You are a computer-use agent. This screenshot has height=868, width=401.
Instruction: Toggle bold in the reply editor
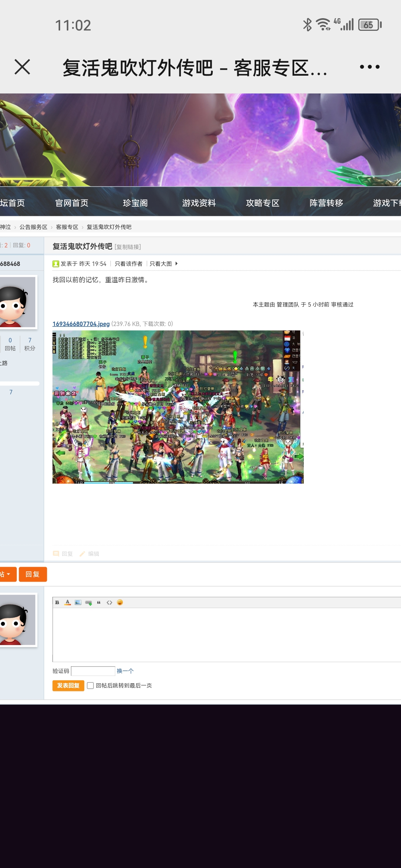(57, 602)
